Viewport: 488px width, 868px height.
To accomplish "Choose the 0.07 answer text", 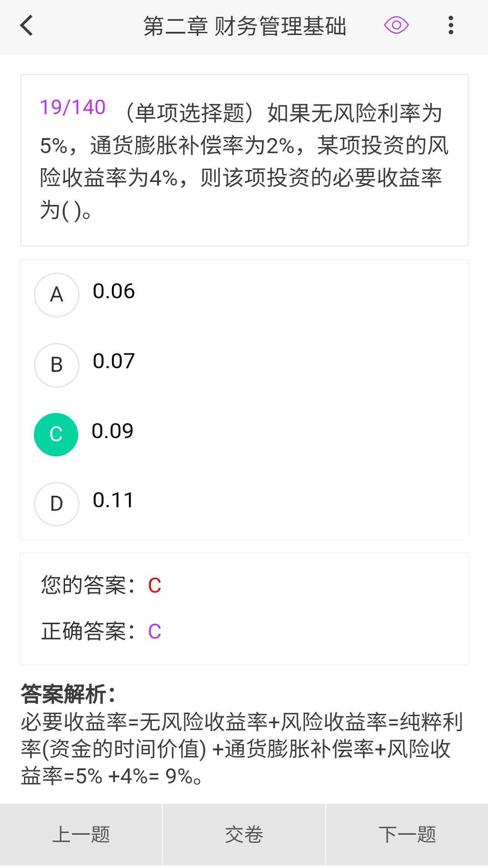I will (114, 361).
